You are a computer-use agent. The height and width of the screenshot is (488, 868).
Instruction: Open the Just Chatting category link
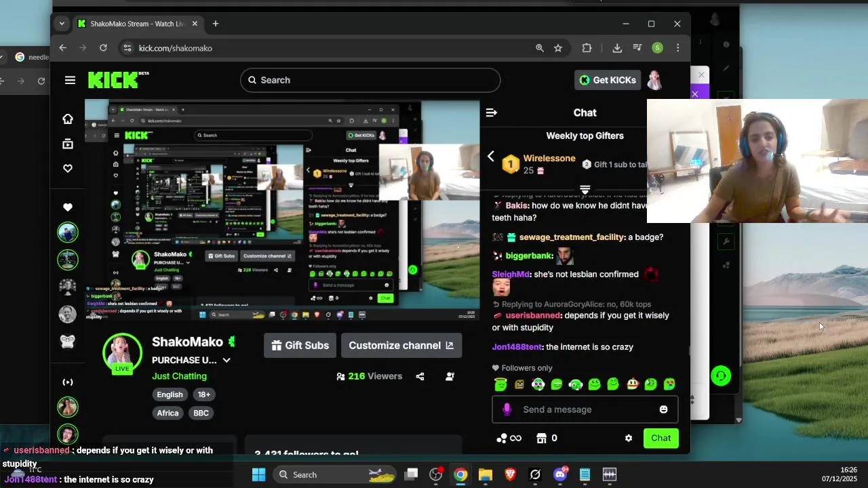pyautogui.click(x=179, y=376)
